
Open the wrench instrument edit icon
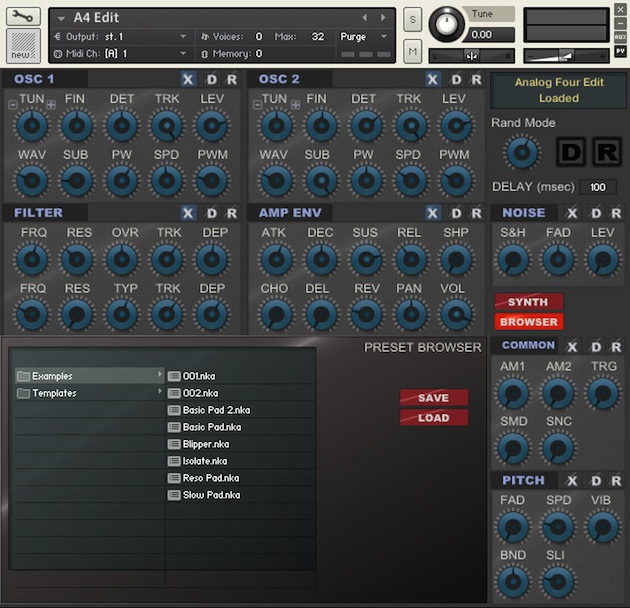pyautogui.click(x=23, y=16)
